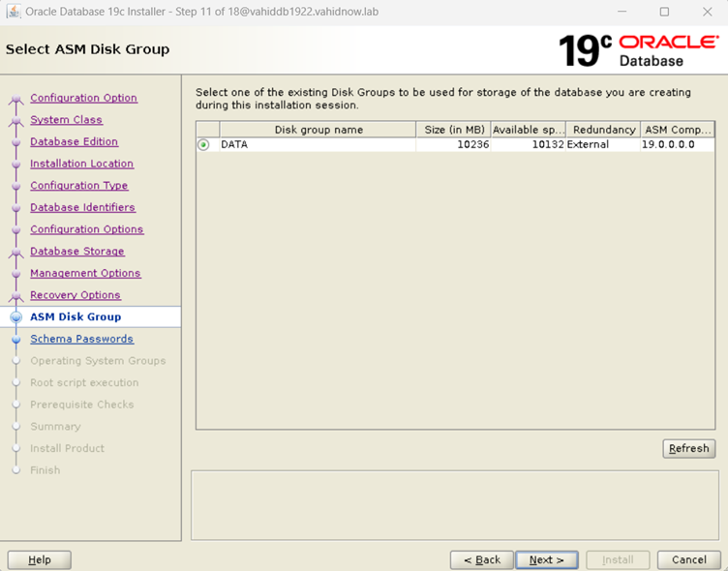Click the Recovery Options step bullet icon
The width and height of the screenshot is (728, 571).
tap(15, 296)
